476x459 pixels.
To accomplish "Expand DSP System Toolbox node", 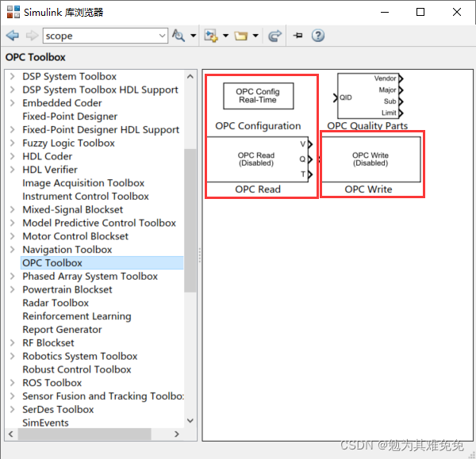I will click(x=12, y=76).
